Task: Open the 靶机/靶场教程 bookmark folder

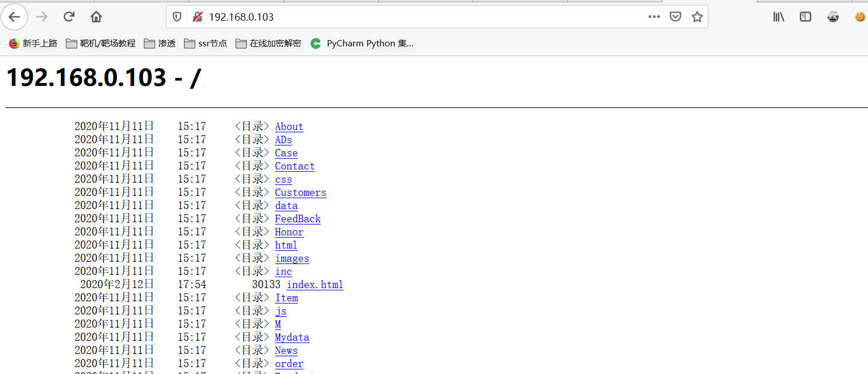Action: pyautogui.click(x=101, y=43)
